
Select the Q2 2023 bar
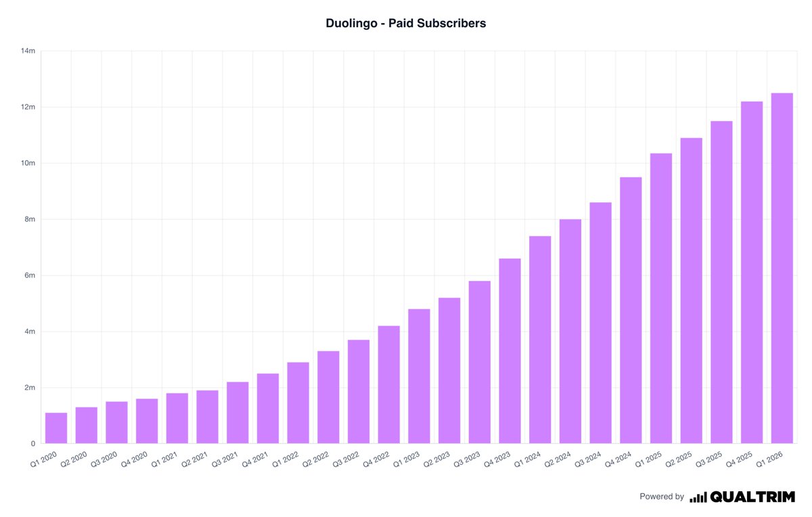(x=449, y=371)
